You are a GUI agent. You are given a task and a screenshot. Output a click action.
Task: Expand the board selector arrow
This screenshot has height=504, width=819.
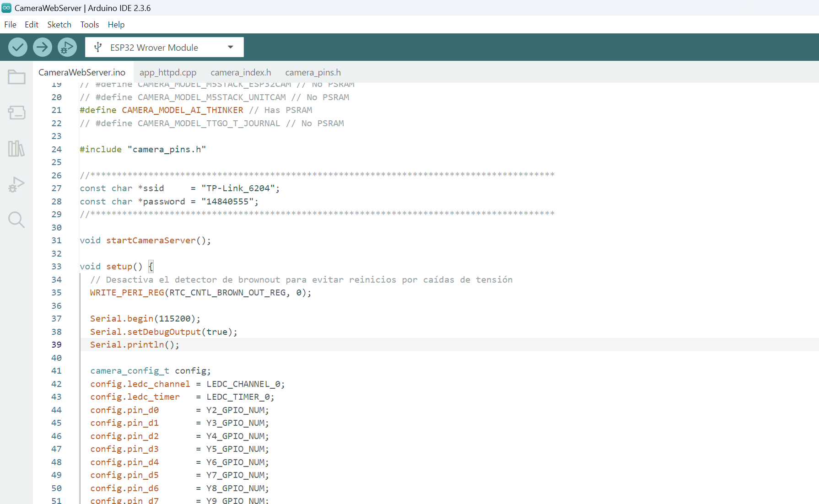pos(230,47)
